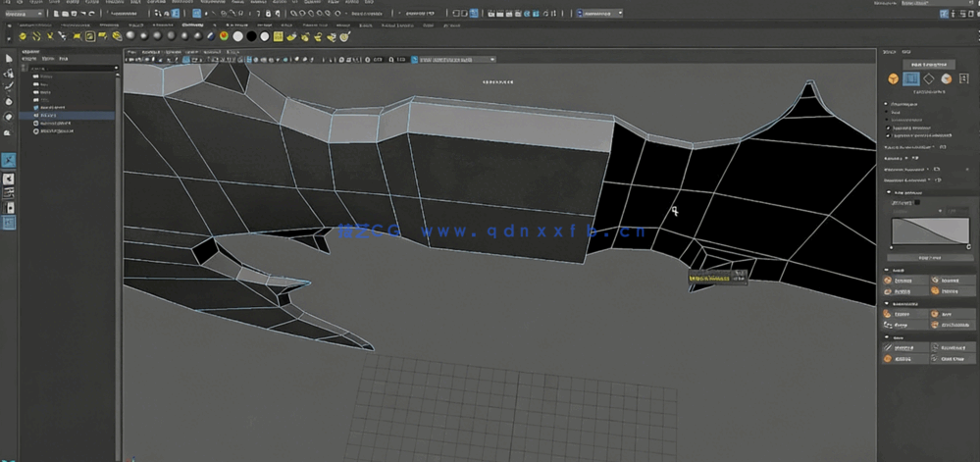
Task: Click Extrude in Components section
Action: click(906, 314)
